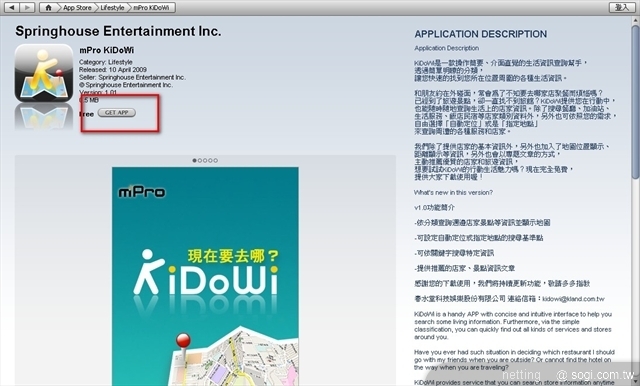
Task: Click the 'Released: 10 April 2009' text
Action: pos(113,70)
